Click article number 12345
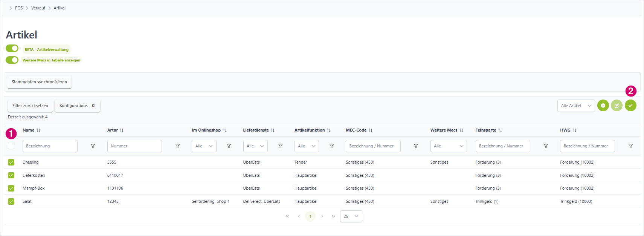 113,201
